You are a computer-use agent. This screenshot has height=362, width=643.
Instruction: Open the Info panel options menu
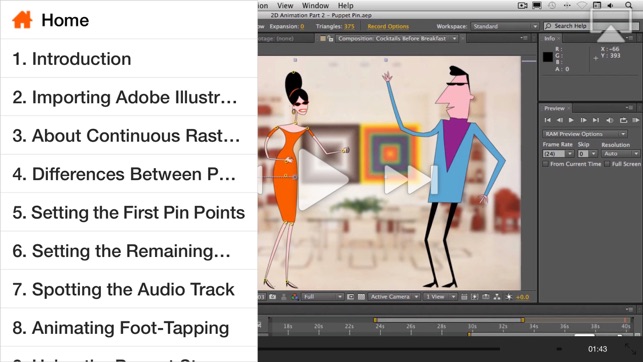click(x=629, y=38)
